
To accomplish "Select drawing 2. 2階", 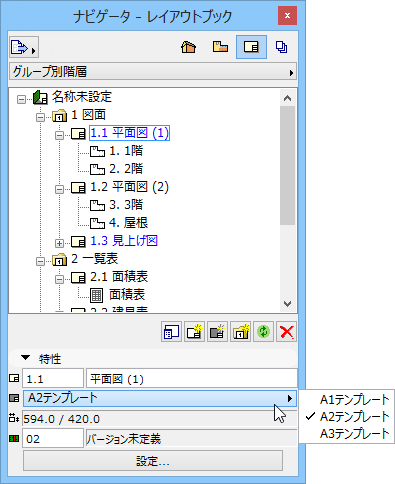I will click(x=126, y=169).
